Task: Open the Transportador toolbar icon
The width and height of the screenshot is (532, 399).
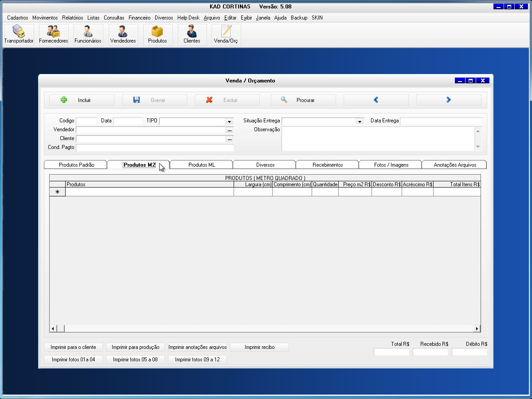Action: click(x=19, y=35)
